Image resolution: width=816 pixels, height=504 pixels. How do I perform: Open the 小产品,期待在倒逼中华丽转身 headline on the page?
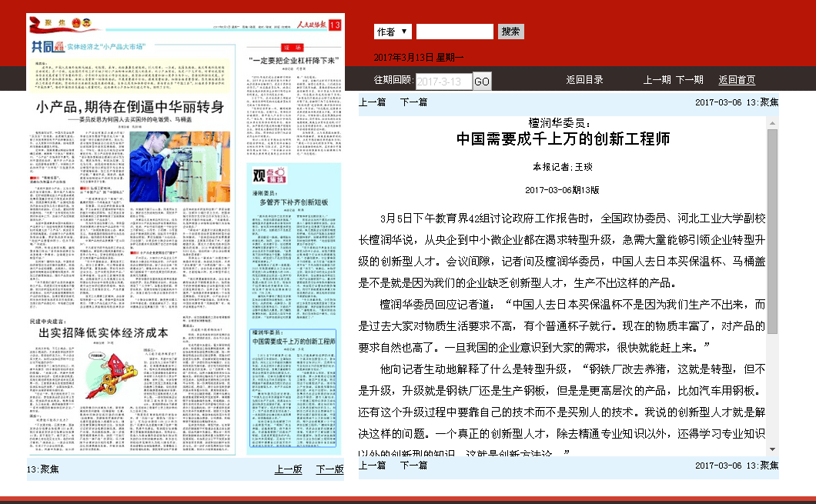(130, 107)
